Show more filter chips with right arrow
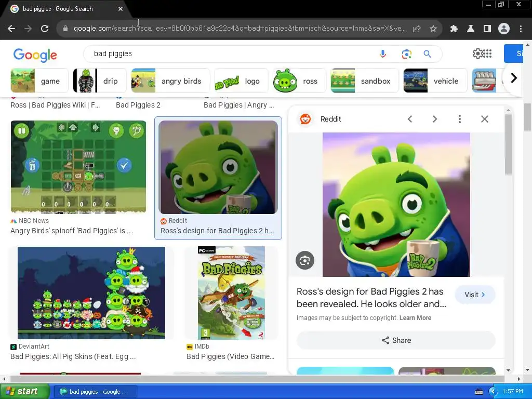The width and height of the screenshot is (532, 399). [x=514, y=78]
